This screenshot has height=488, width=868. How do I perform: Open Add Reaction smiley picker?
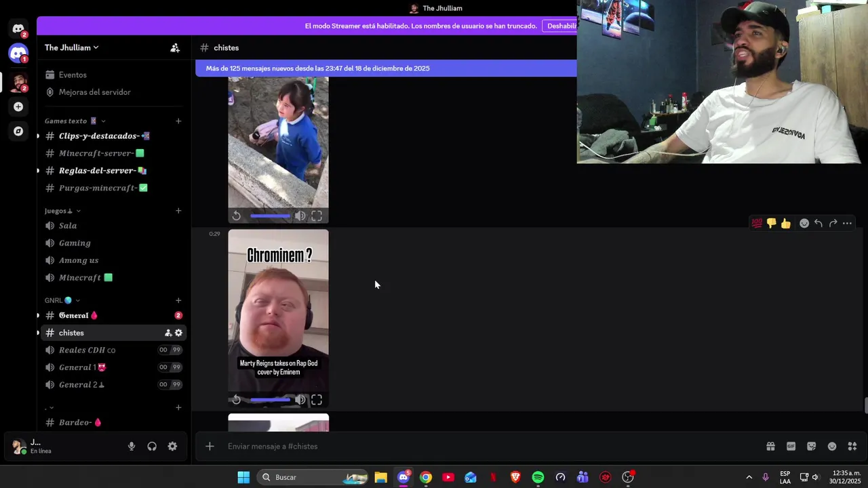804,223
